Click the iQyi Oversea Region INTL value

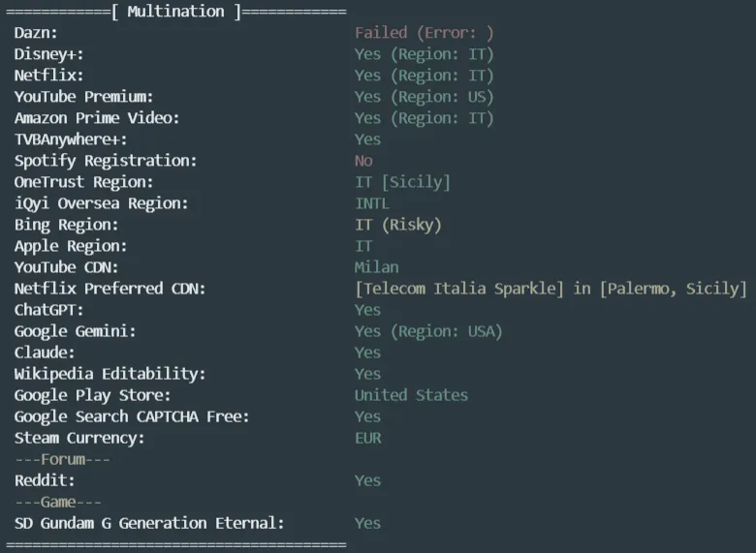pos(371,203)
